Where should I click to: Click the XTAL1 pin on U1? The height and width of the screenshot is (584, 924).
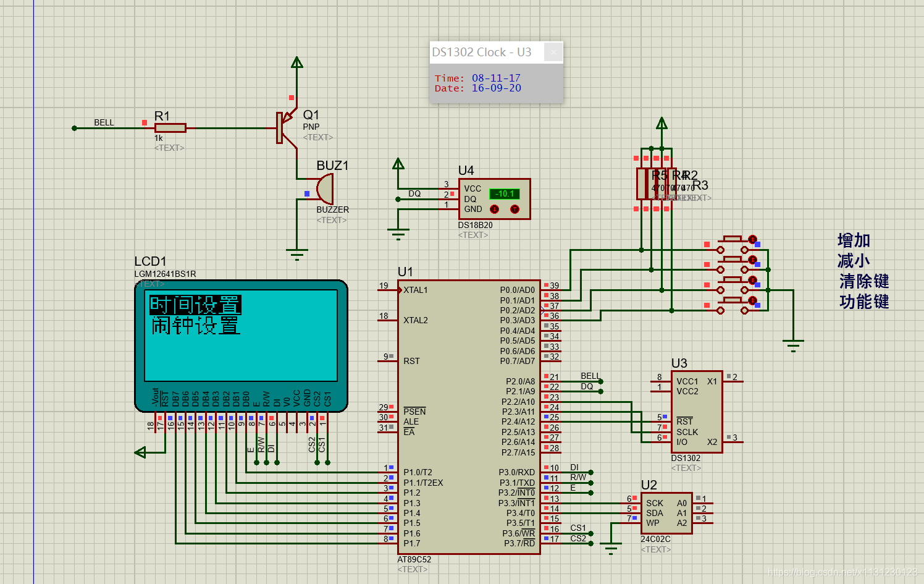click(416, 290)
